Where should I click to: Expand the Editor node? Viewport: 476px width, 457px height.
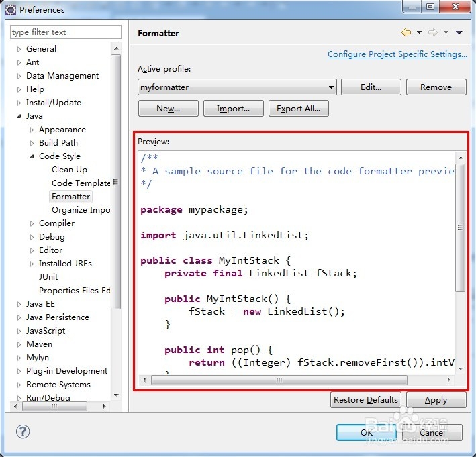[x=32, y=250]
